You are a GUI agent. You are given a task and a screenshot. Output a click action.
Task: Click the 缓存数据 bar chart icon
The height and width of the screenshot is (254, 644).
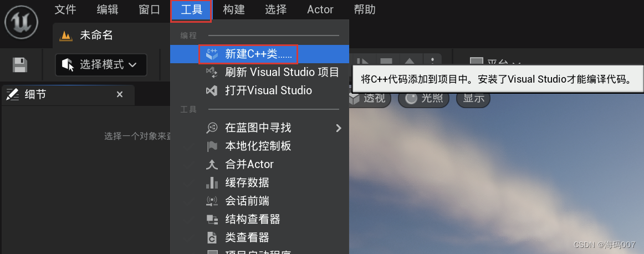click(x=212, y=182)
